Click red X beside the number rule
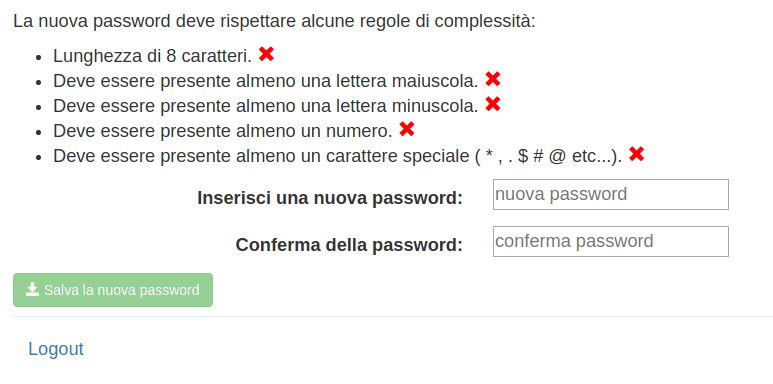 [407, 129]
